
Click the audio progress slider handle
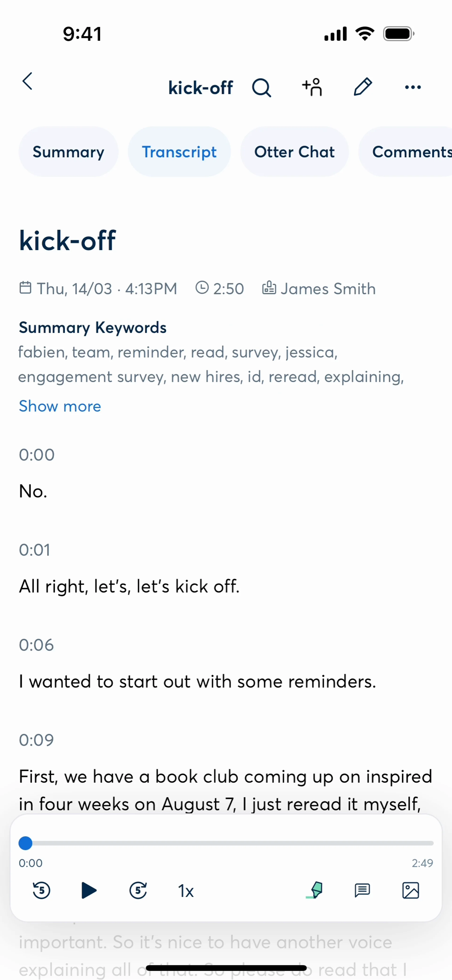pyautogui.click(x=25, y=843)
